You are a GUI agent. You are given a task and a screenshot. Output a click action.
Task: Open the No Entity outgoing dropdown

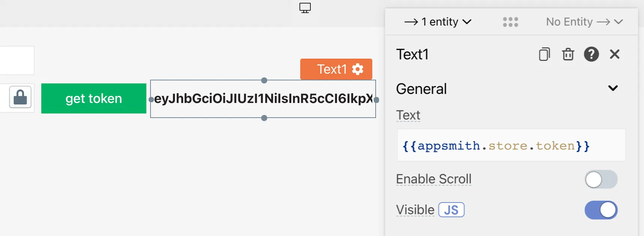coord(584,22)
